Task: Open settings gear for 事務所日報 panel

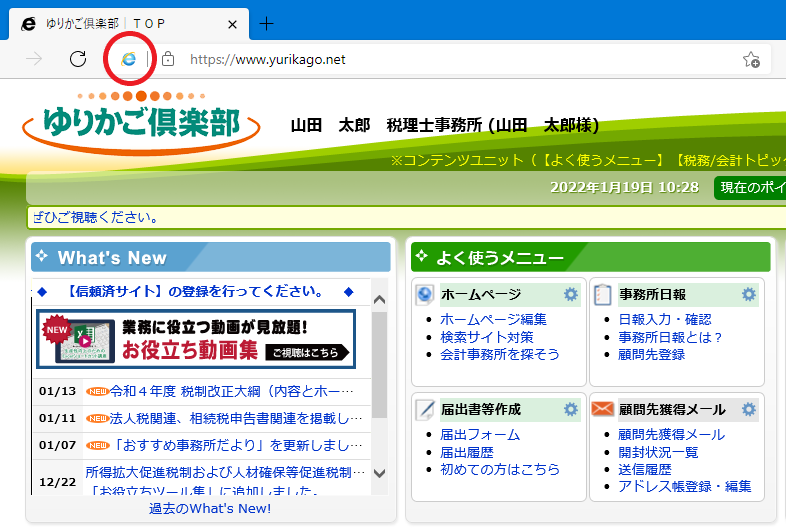Action: click(748, 294)
